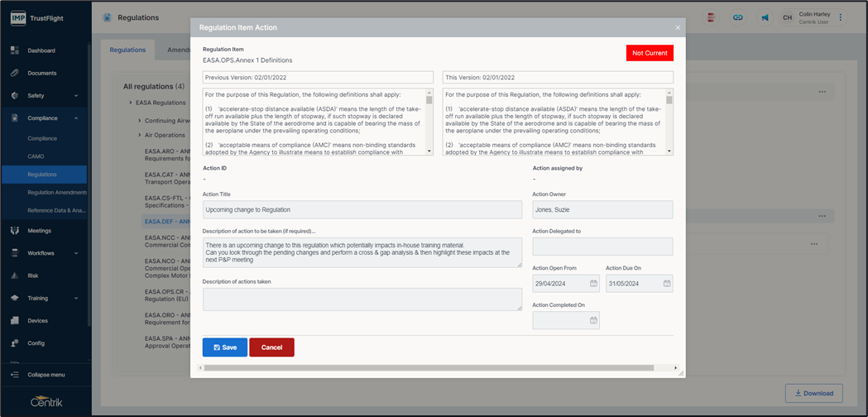Screen dimensions: 868x417
Task: Click the dialog horizontal scrollbar
Action: click(x=429, y=367)
